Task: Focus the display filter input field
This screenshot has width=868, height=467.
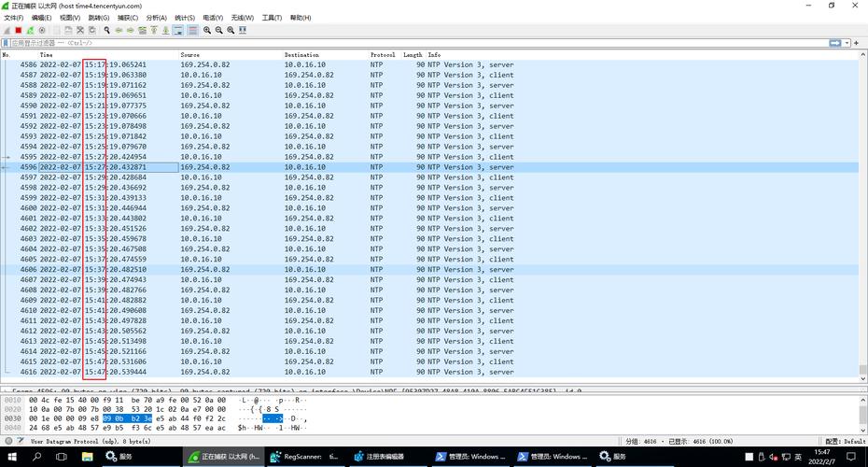Action: tap(418, 43)
